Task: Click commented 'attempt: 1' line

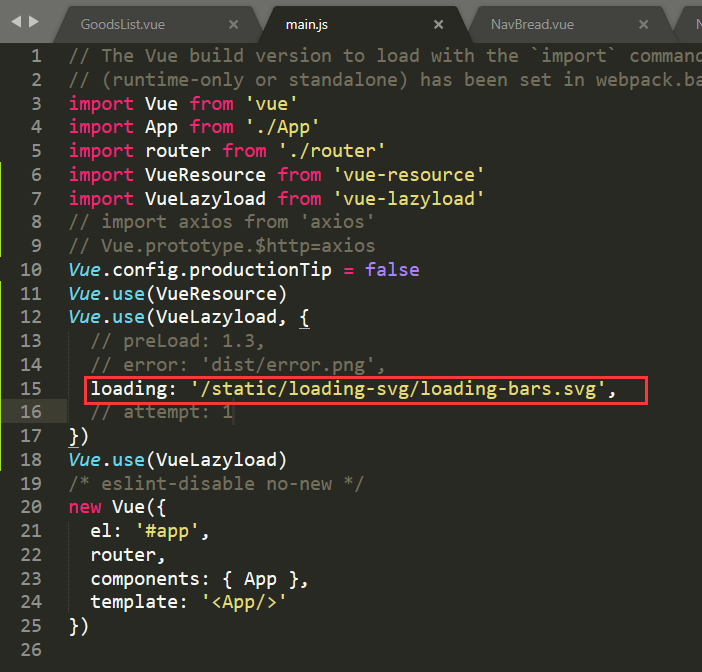Action: [162, 412]
